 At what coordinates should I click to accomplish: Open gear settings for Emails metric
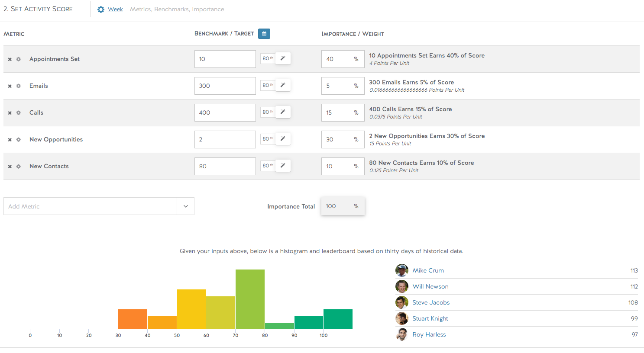(x=19, y=86)
